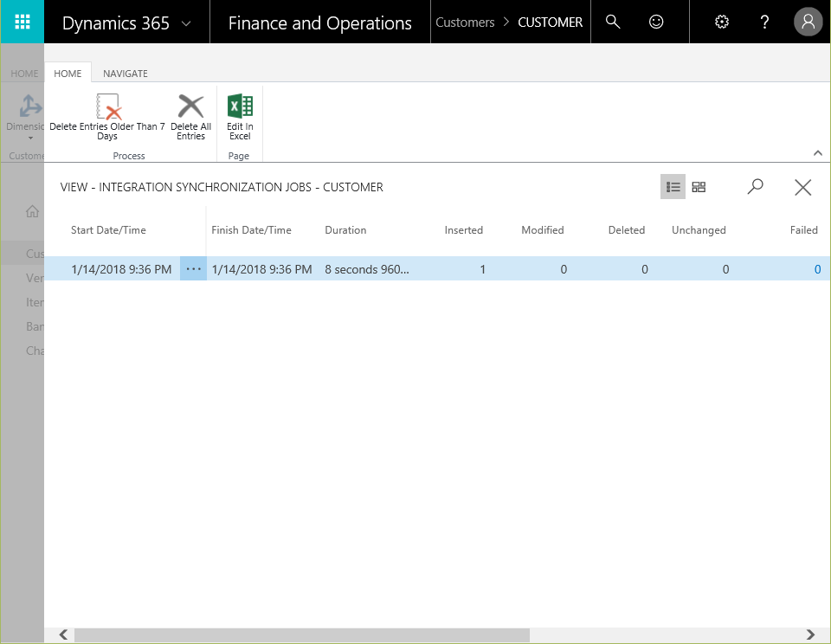
Task: Collapse the ribbon with chevron
Action: 818,153
